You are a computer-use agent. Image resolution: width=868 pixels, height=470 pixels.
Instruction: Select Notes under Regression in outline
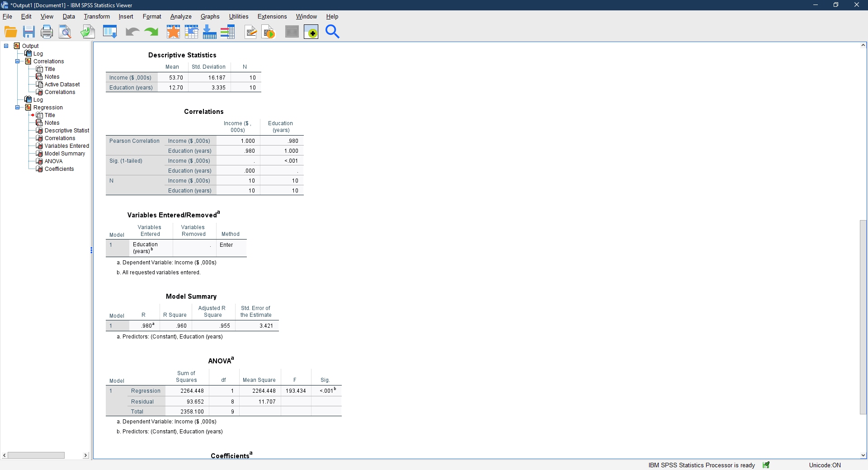coord(52,123)
